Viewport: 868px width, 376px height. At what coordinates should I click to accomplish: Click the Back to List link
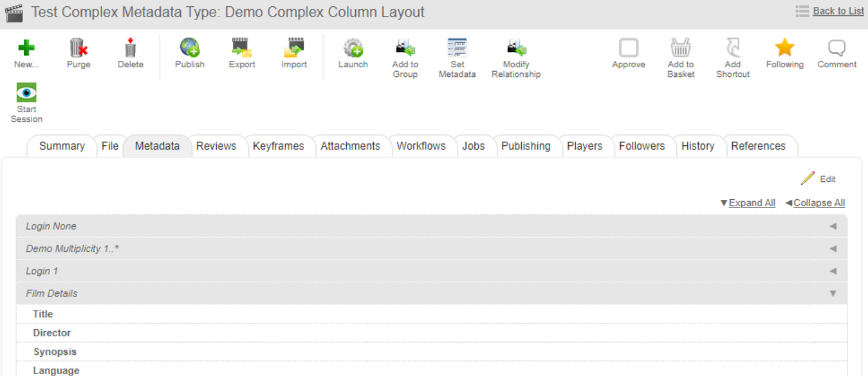pyautogui.click(x=838, y=11)
